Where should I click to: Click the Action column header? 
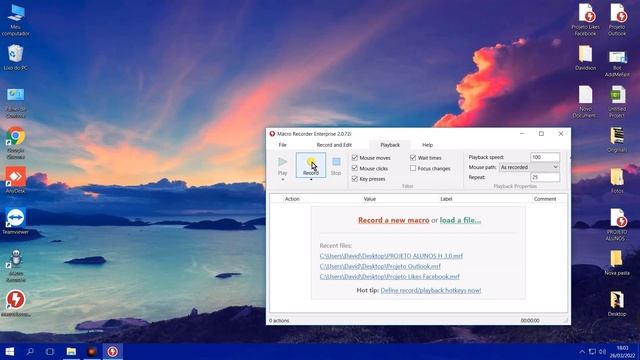point(292,199)
